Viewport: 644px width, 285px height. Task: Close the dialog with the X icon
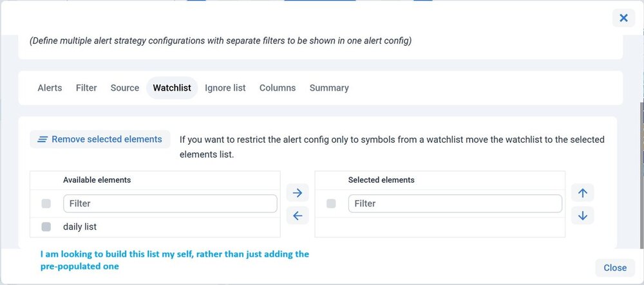623,18
